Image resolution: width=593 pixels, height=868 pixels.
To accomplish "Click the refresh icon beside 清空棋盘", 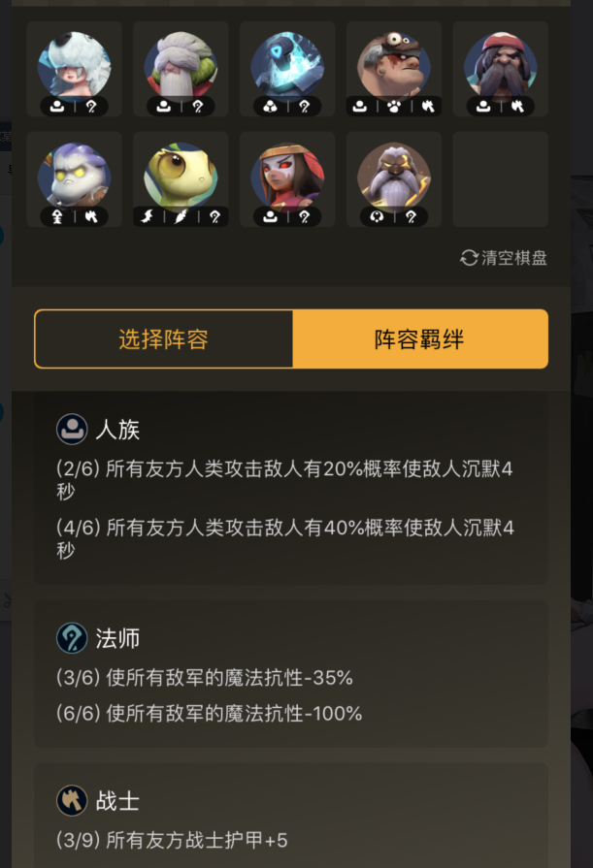I will click(469, 258).
